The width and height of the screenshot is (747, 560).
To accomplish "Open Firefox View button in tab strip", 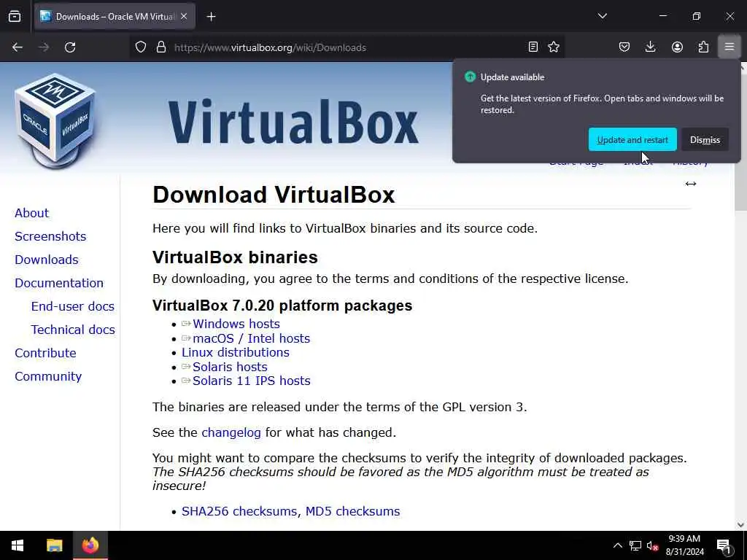I will [x=15, y=17].
